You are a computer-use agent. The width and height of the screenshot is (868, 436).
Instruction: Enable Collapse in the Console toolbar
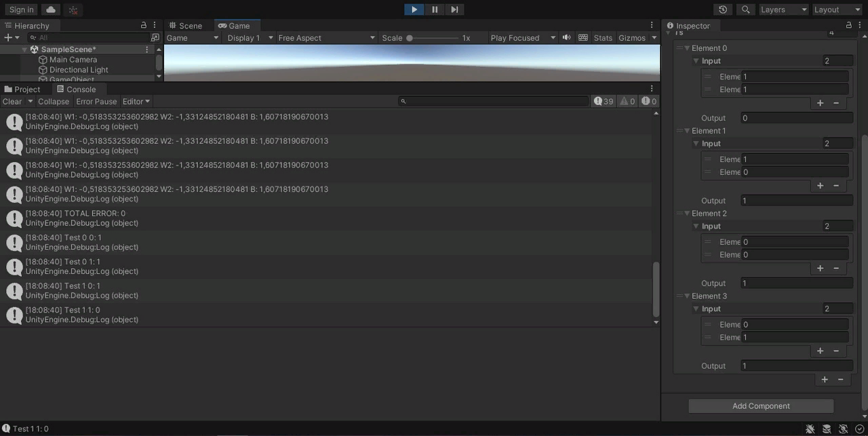54,101
